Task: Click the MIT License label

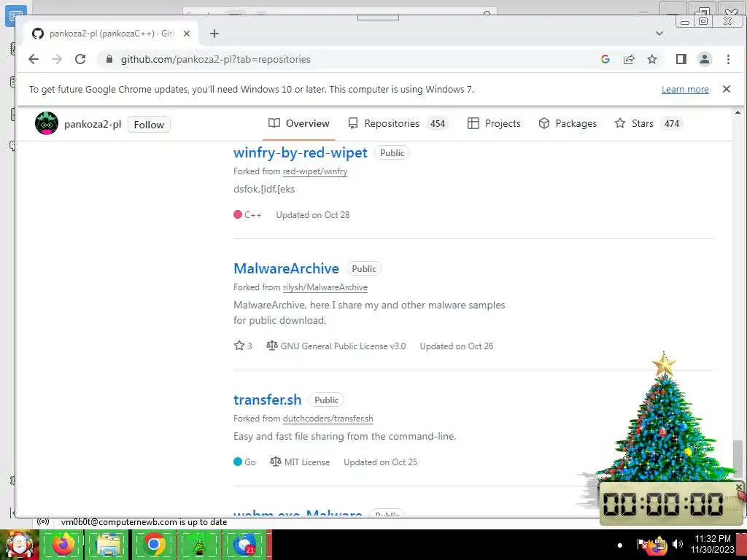Action: pos(307,462)
